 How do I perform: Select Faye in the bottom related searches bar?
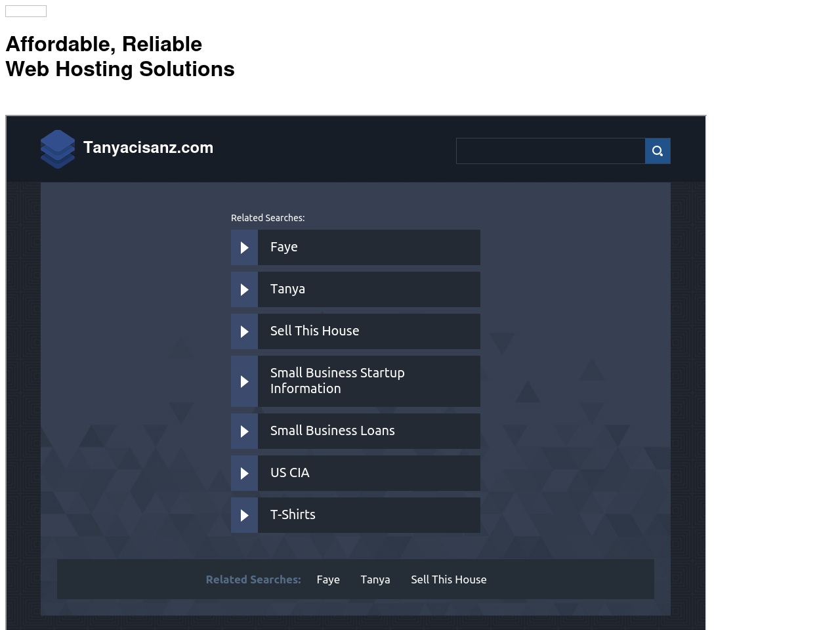(x=328, y=579)
